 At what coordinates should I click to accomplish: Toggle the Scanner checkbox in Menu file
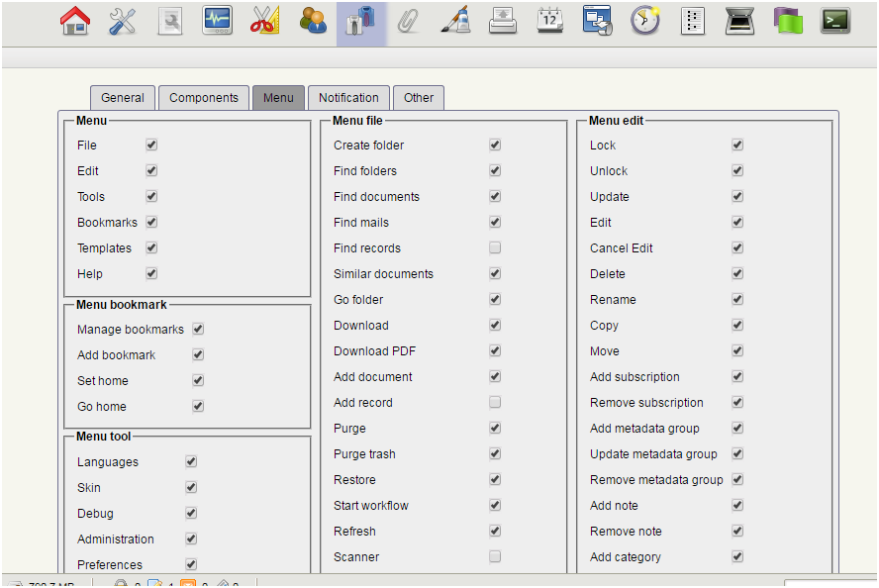tap(494, 556)
